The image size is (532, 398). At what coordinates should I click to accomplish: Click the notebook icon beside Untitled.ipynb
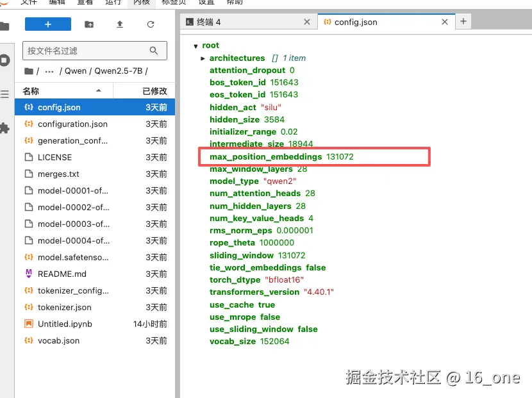[29, 324]
